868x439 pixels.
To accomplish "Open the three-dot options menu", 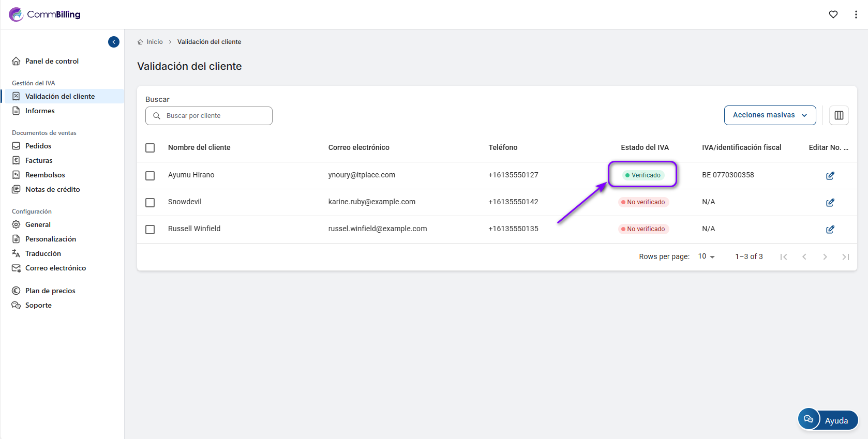I will pos(856,14).
